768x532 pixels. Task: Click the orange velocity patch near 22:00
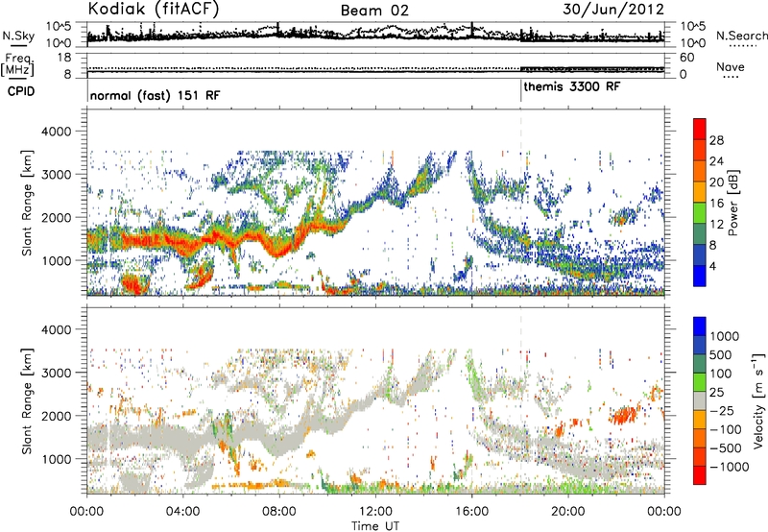tap(624, 415)
